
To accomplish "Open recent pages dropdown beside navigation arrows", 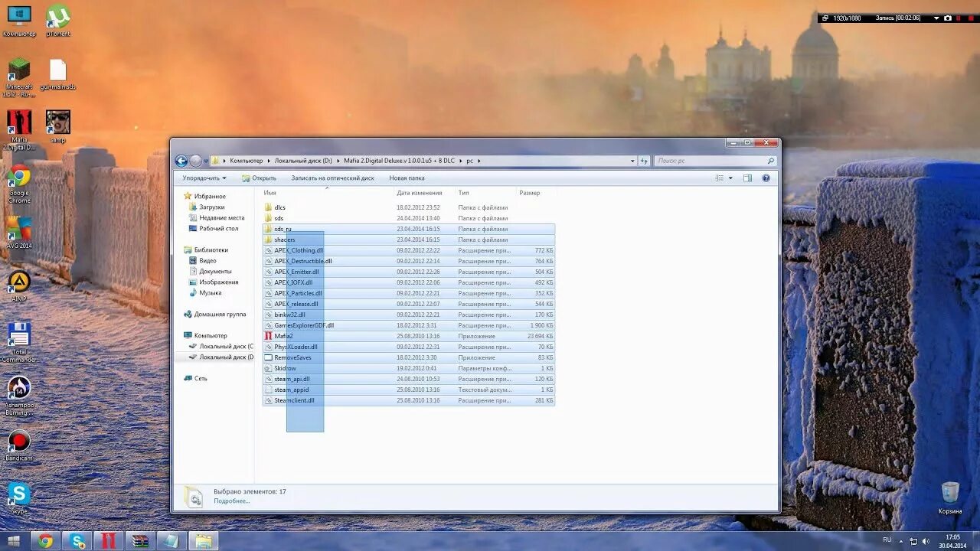I will pos(206,161).
